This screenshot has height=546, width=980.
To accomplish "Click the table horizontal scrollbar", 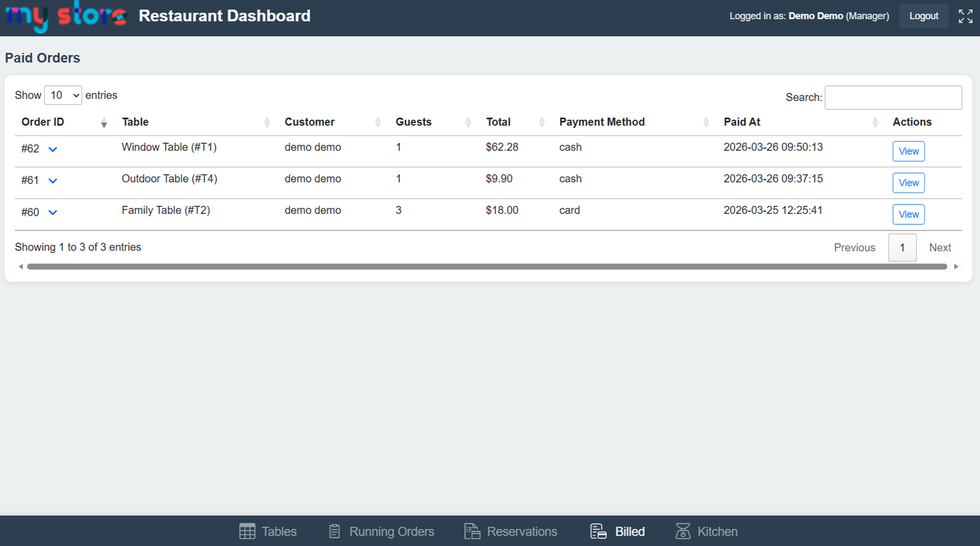I will [487, 267].
